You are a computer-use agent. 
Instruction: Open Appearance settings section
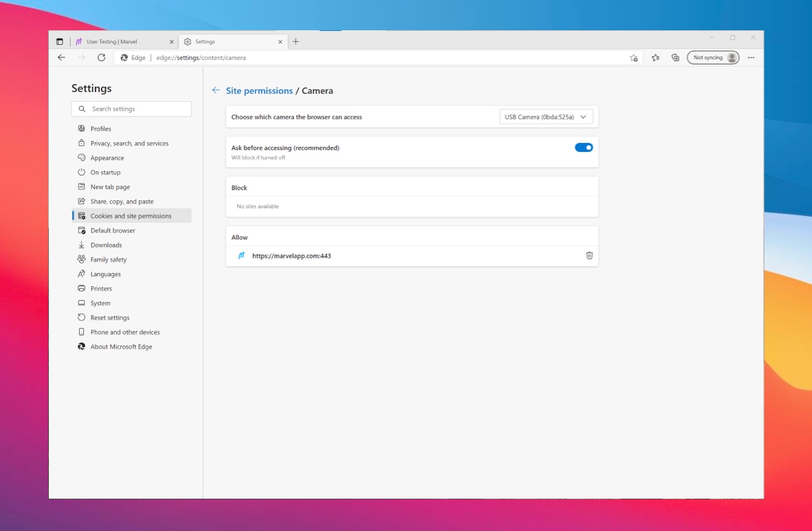click(x=131, y=158)
